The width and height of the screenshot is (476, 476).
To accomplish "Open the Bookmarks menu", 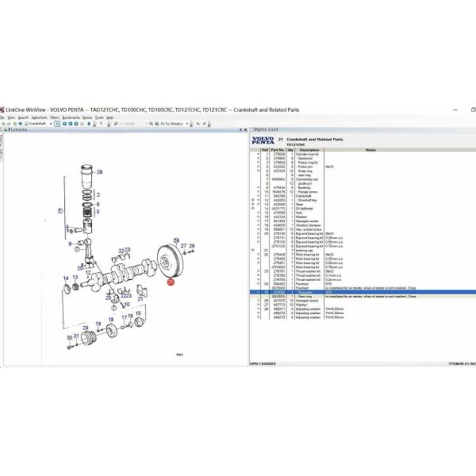I will tap(71, 117).
